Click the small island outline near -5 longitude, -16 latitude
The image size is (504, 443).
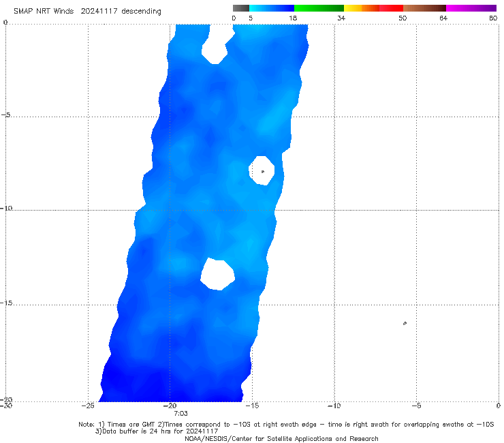[405, 323]
